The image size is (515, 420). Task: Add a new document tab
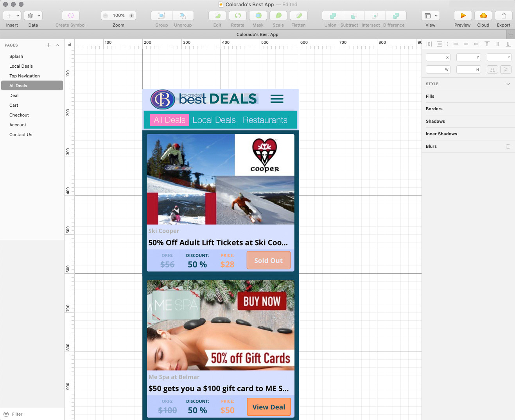coord(511,34)
